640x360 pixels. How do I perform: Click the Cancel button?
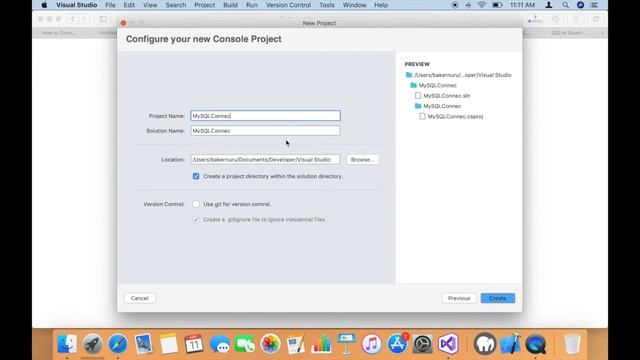click(140, 298)
